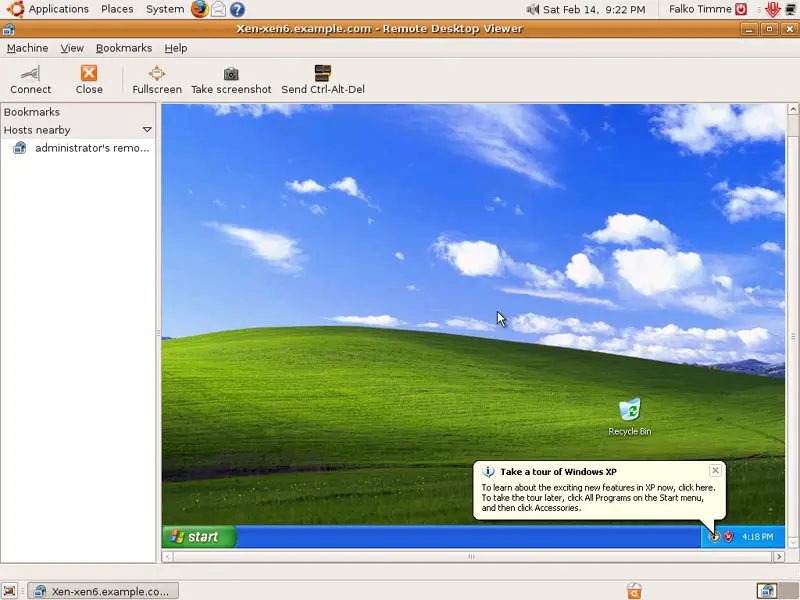The height and width of the screenshot is (600, 800).
Task: Open the Help menu
Action: 176,48
